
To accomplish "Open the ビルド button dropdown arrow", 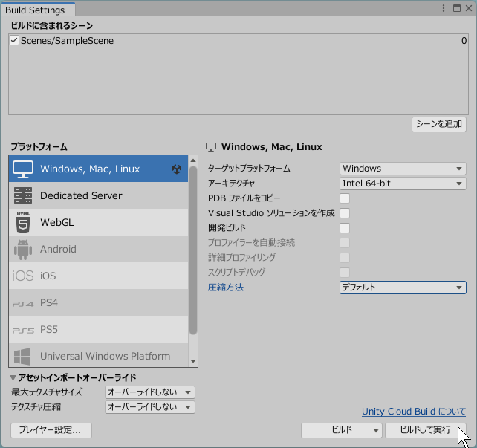I will (x=376, y=431).
